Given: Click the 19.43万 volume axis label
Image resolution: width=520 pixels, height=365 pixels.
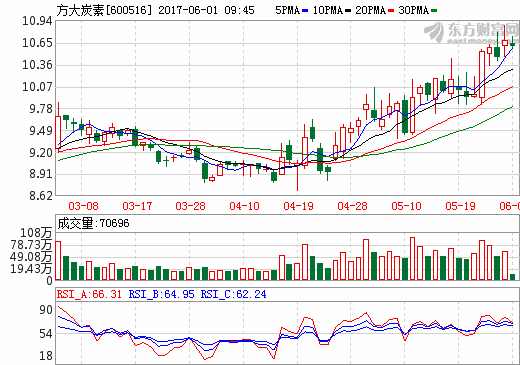Looking at the screenshot, I should (x=31, y=269).
